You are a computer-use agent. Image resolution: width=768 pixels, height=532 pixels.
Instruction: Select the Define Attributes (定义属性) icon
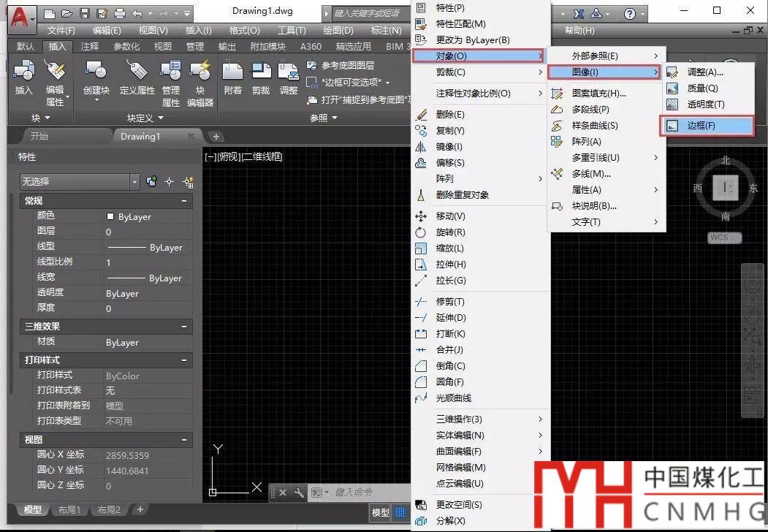[137, 76]
